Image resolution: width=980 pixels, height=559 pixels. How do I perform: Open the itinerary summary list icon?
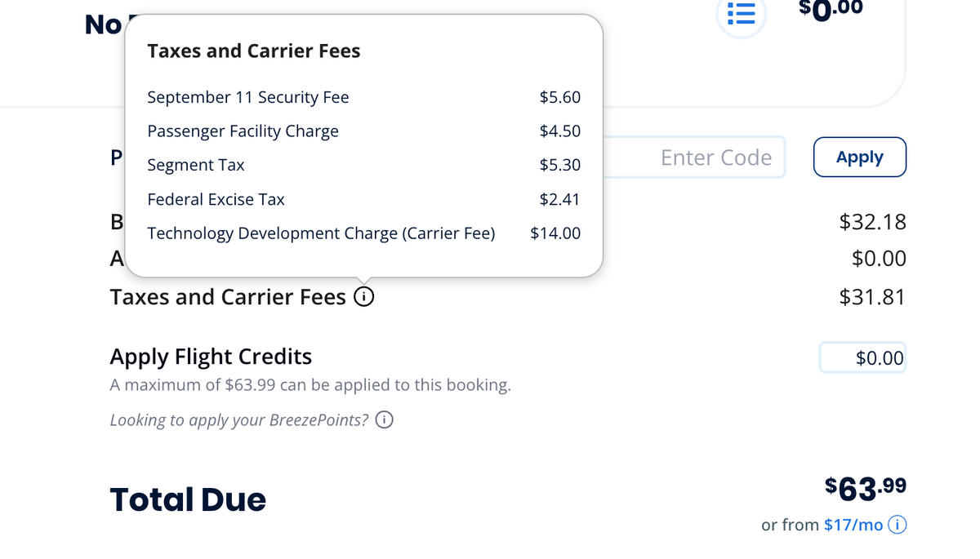pos(741,14)
